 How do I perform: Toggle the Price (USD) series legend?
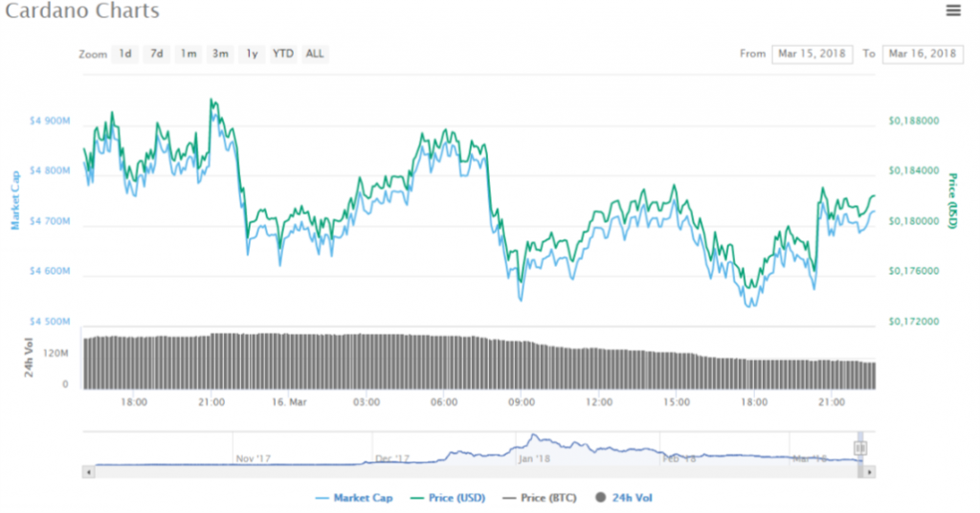pos(448,498)
